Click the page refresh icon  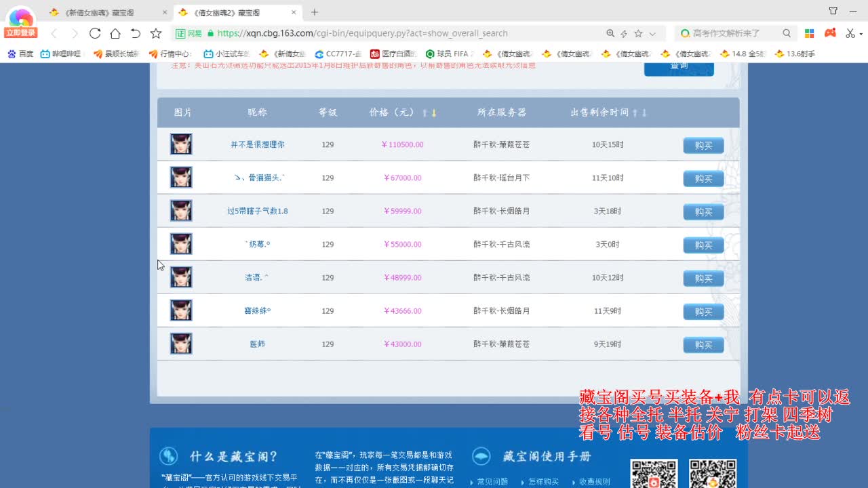[x=96, y=33]
